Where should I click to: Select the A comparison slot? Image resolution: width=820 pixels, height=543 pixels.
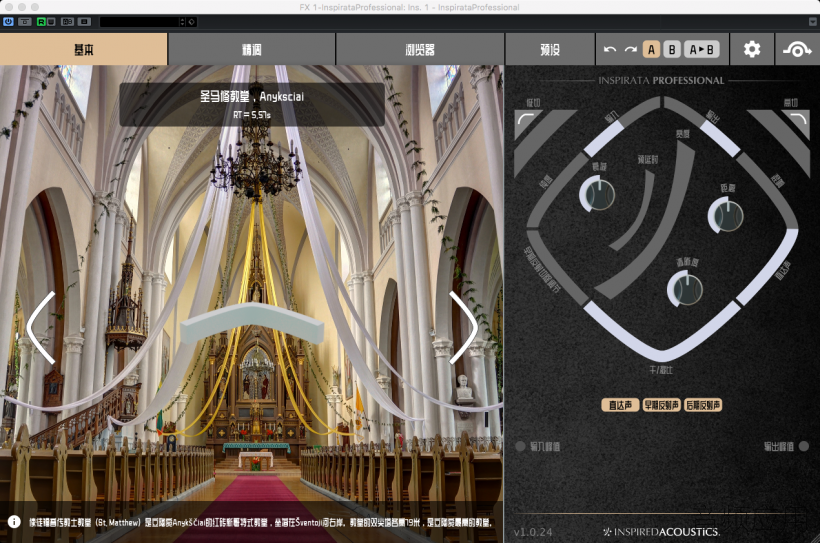651,50
